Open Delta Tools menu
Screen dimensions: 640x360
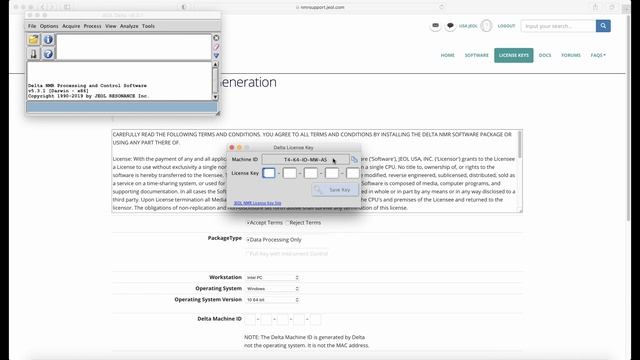(148, 26)
